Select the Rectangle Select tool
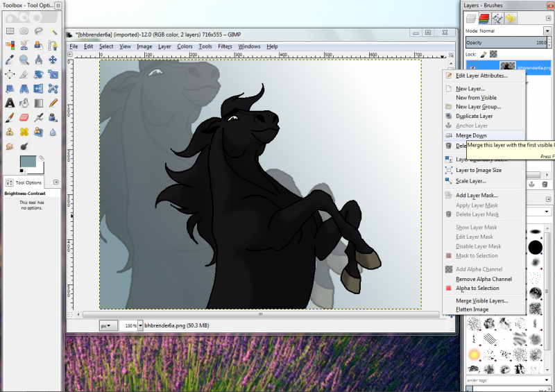Screen dimensions: 555x392 (x=10, y=31)
